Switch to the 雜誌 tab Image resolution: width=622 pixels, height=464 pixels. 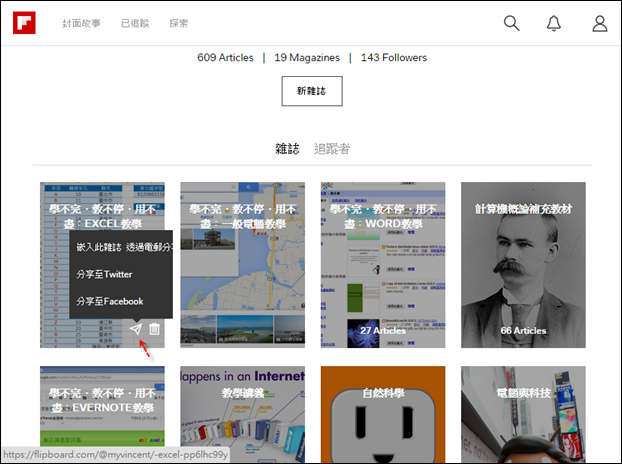287,149
